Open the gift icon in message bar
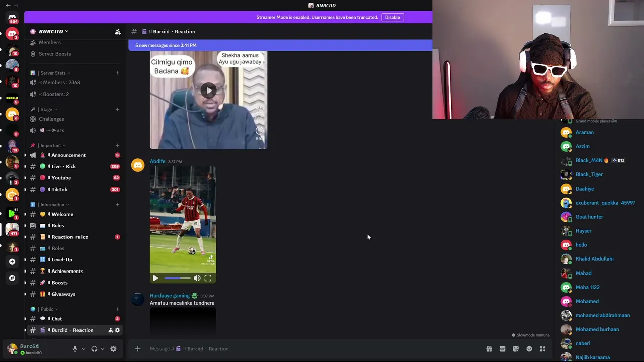 click(x=489, y=349)
